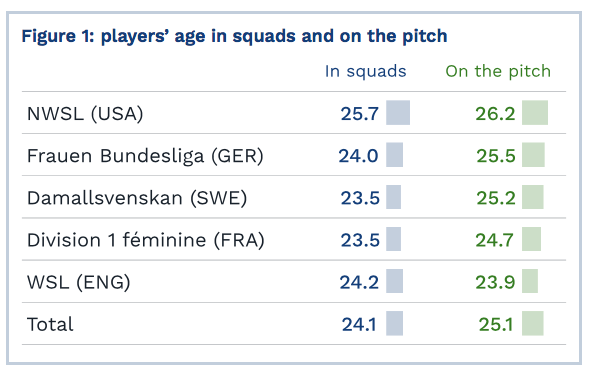Click the WSL (ENG) row label
The width and height of the screenshot is (598, 378).
(x=79, y=283)
